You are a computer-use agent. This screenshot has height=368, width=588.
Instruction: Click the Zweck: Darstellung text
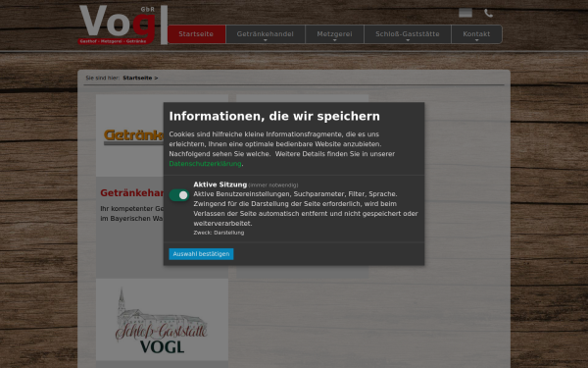pos(219,233)
